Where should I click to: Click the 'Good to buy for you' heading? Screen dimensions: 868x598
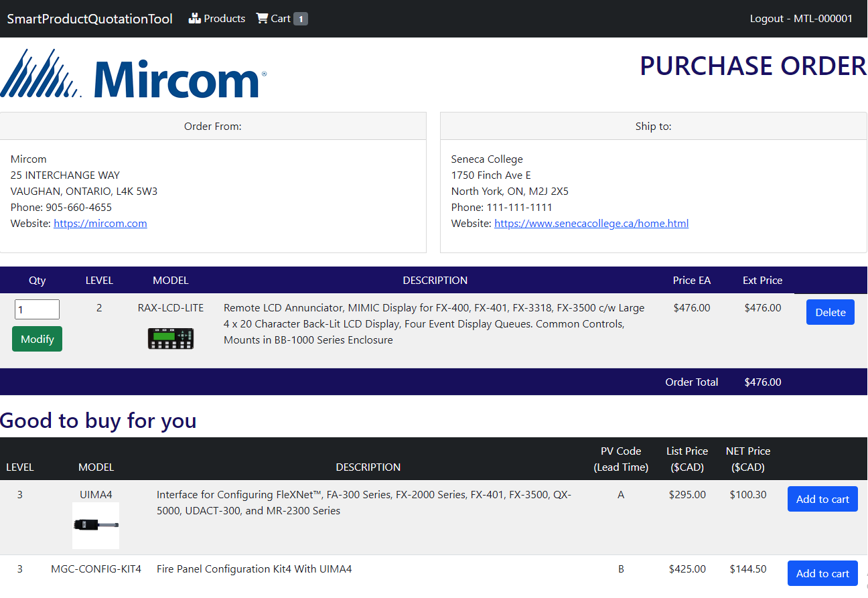(x=98, y=421)
